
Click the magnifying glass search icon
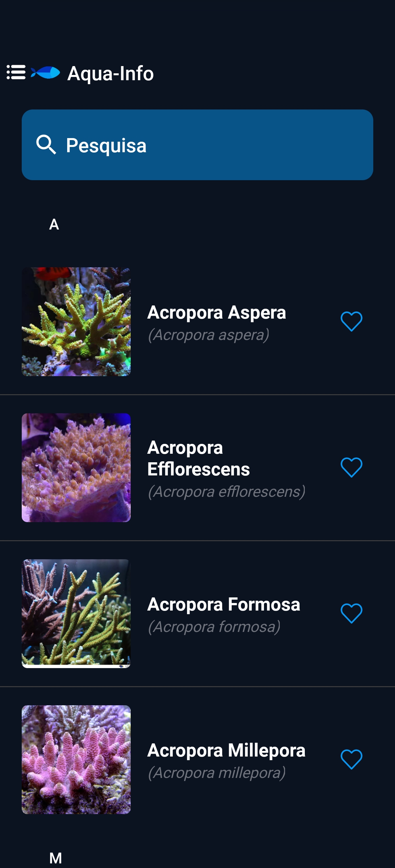pos(46,145)
